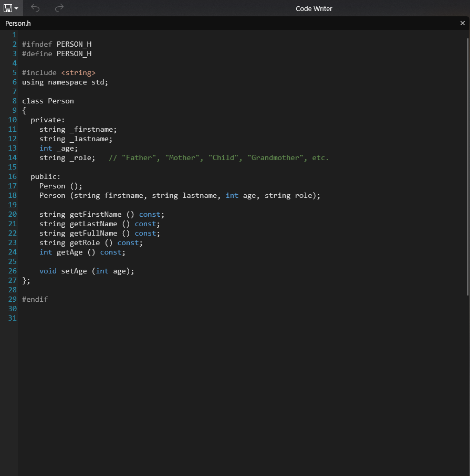
Task: Click the #endif directive on line 29
Action: (35, 299)
